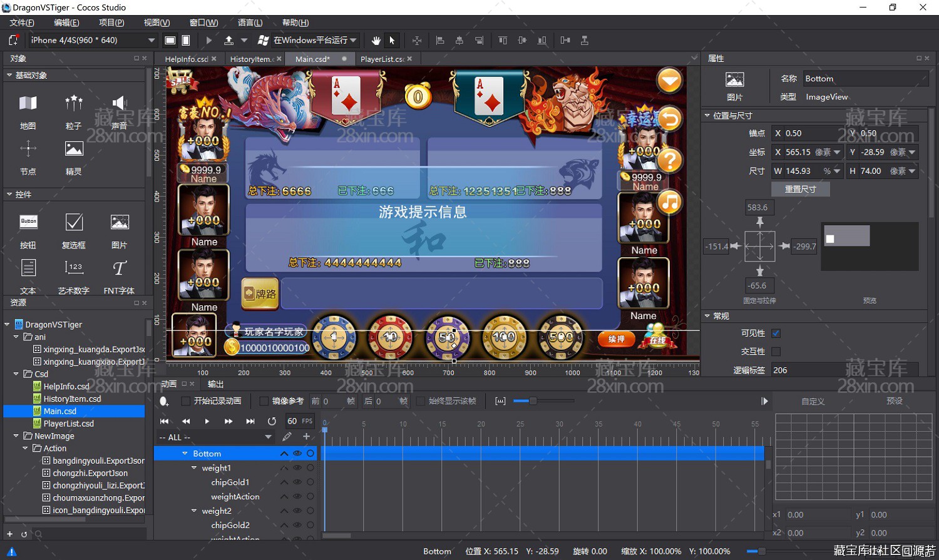Switch to the PlayerList.csd tab
The height and width of the screenshot is (560, 939).
[x=382, y=59]
